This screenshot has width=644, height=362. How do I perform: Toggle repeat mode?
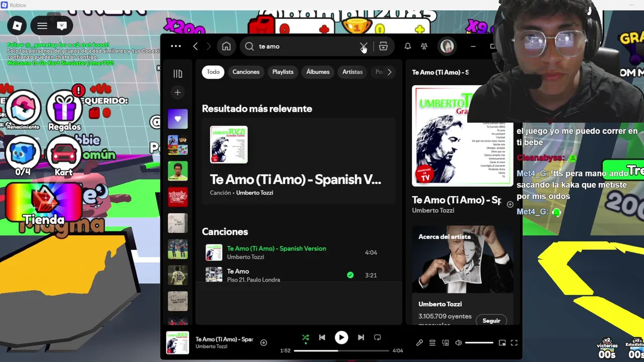point(377,338)
